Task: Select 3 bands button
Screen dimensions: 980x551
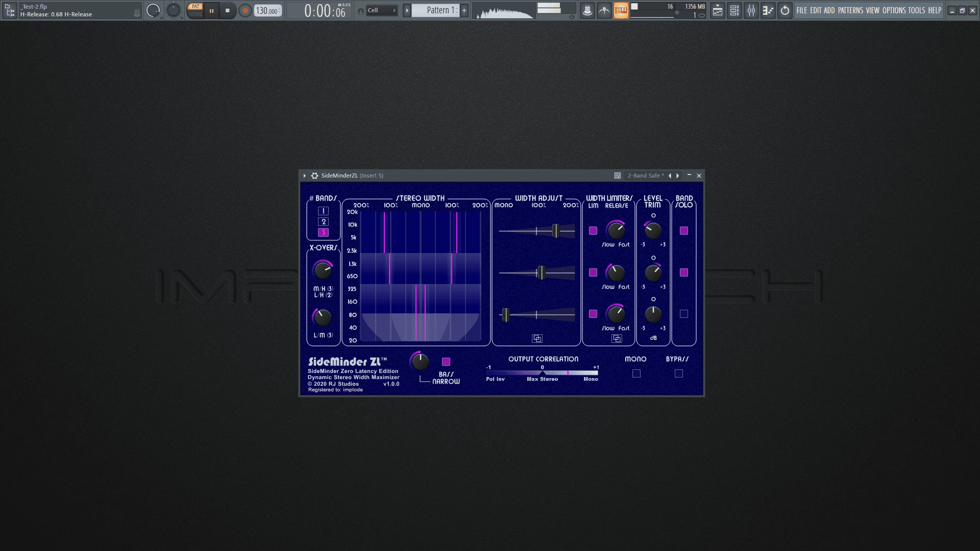Action: 323,232
